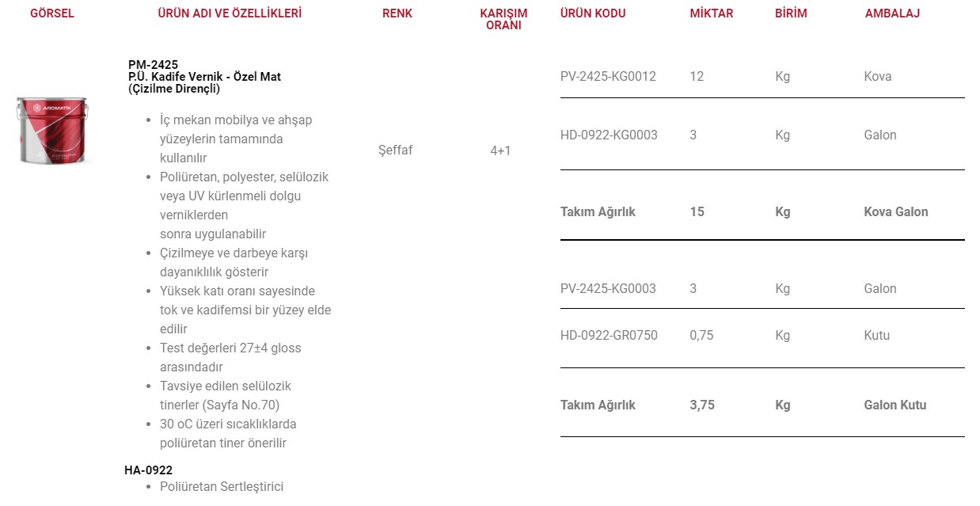This screenshot has width=980, height=506.
Task: Click the Aromatik paint can product image
Action: [x=53, y=131]
